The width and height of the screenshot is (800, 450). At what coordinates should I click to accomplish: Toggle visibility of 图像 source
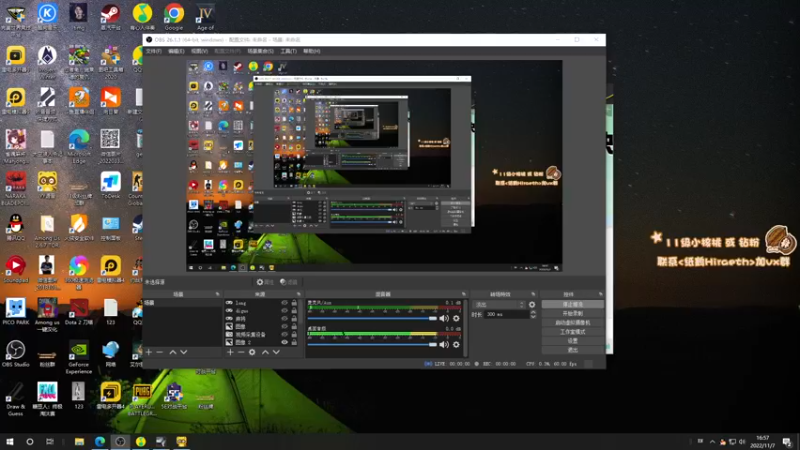[285, 326]
